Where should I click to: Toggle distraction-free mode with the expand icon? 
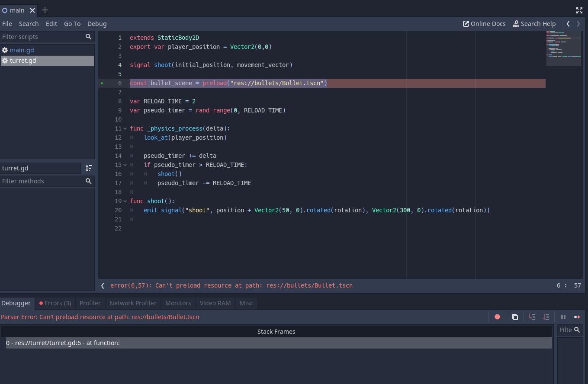(x=579, y=10)
